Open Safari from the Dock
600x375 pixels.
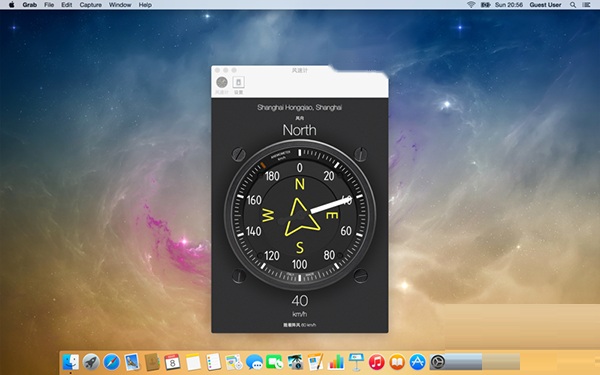click(111, 362)
